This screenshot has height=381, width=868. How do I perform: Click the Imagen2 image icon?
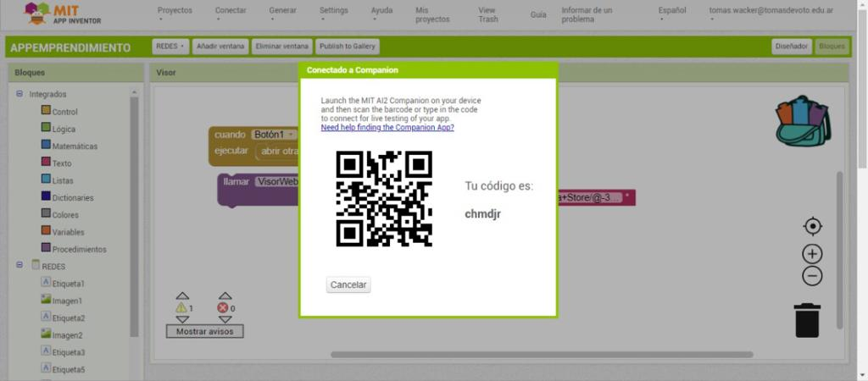click(46, 334)
